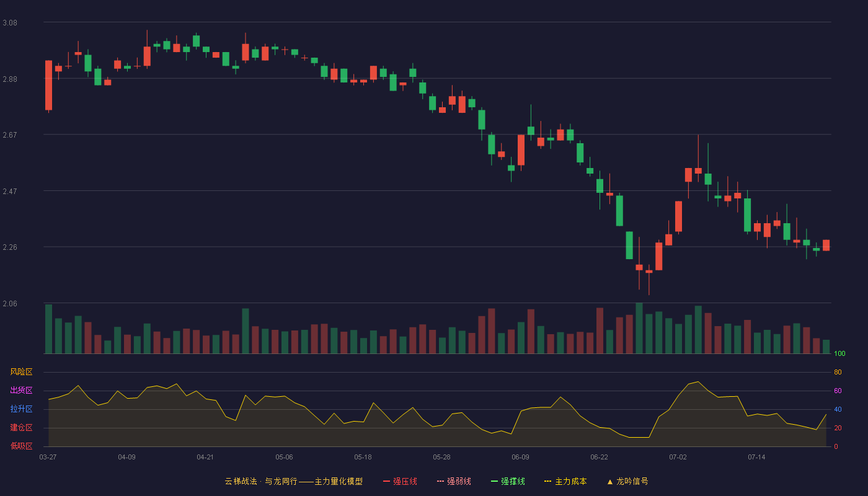This screenshot has height=496, width=868.
Task: Select the 建仓区 zone label
Action: (x=21, y=428)
